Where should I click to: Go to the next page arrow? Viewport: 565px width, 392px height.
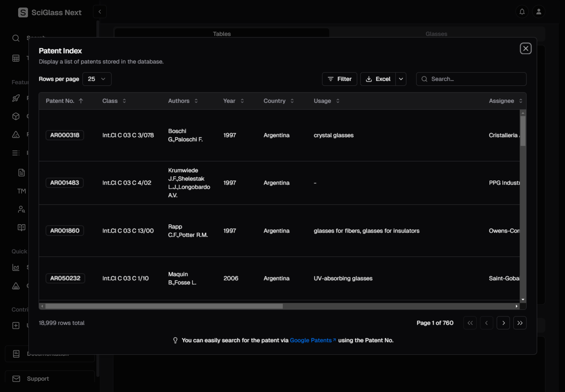(503, 323)
